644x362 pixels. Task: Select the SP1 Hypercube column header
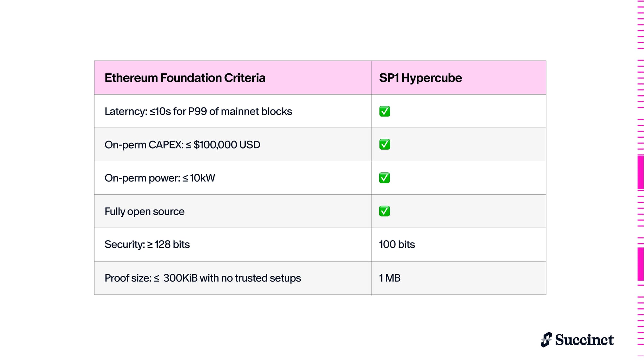coord(420,78)
